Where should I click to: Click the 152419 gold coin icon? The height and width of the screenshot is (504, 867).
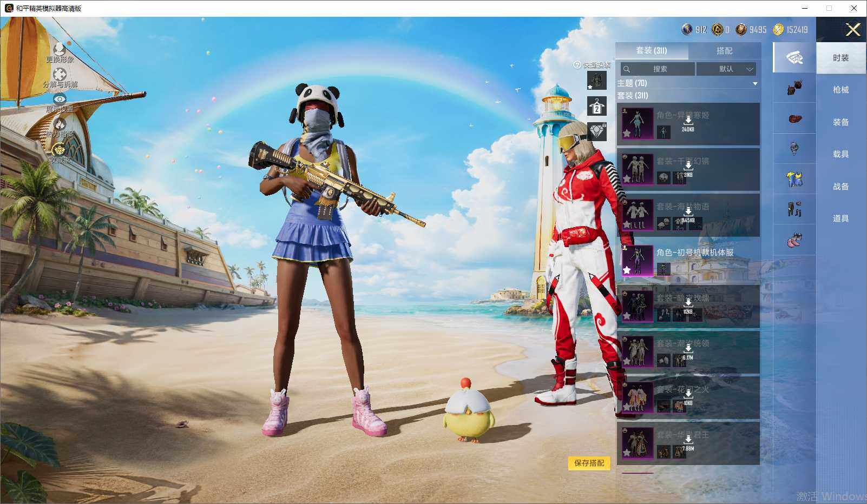778,29
